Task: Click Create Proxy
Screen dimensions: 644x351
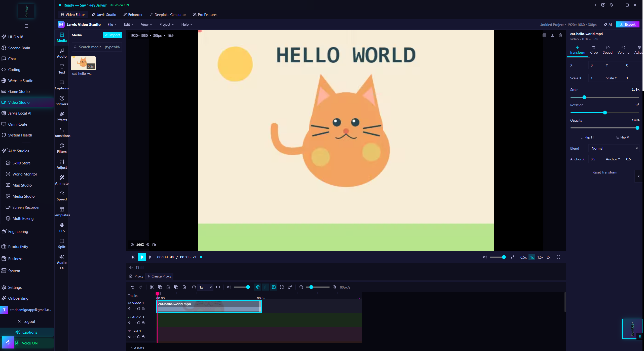Action: click(159, 276)
